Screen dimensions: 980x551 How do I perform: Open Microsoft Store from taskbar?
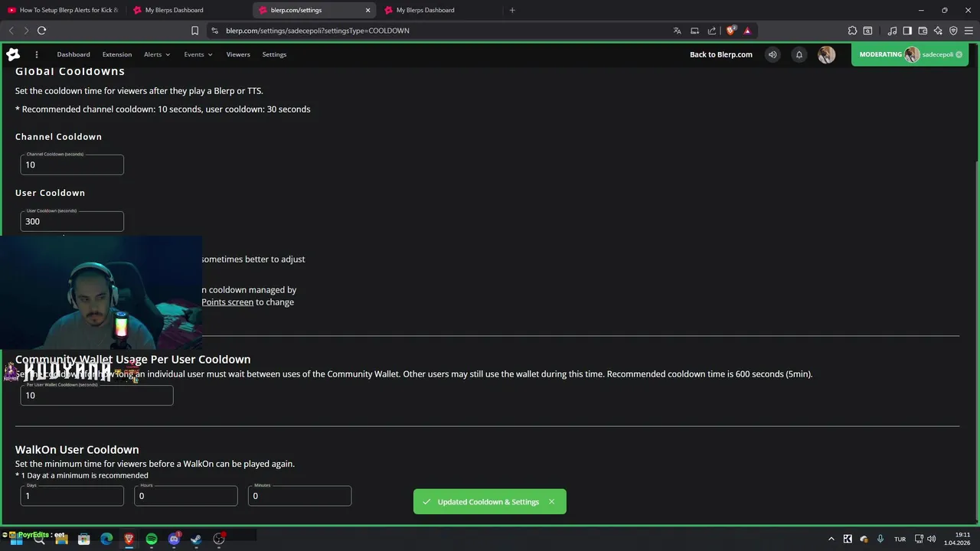tap(84, 539)
